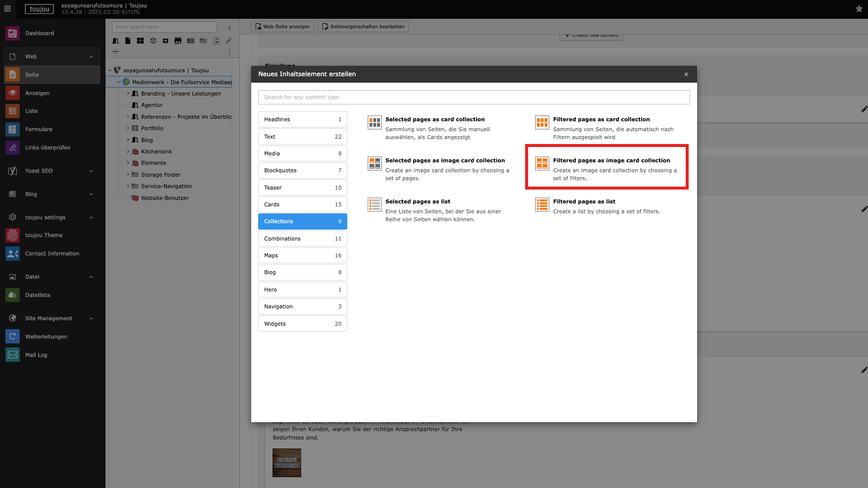Image resolution: width=868 pixels, height=488 pixels.
Task: Click Seiteneigenschaften bearbeiten button
Action: click(363, 27)
